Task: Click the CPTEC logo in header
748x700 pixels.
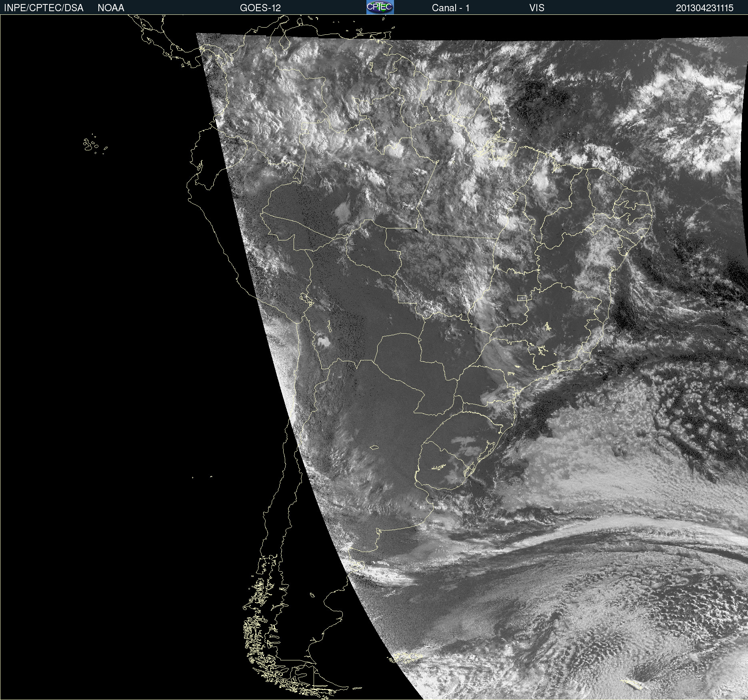Action: pos(380,7)
